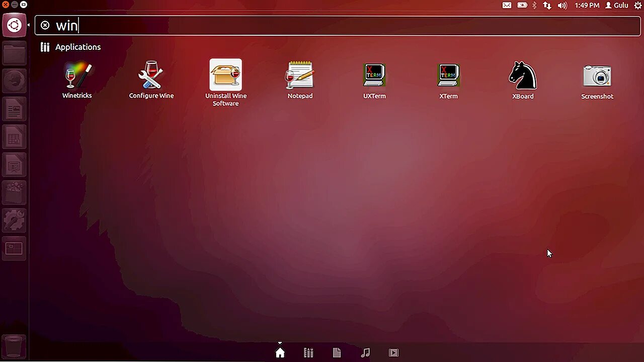Open the battery indicator menu
The width and height of the screenshot is (644, 362).
522,6
